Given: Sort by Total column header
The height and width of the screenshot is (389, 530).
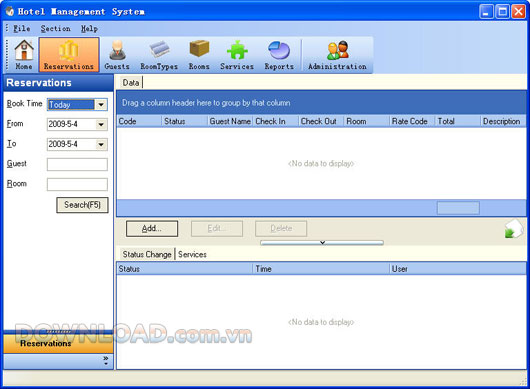Looking at the screenshot, I should (x=458, y=121).
